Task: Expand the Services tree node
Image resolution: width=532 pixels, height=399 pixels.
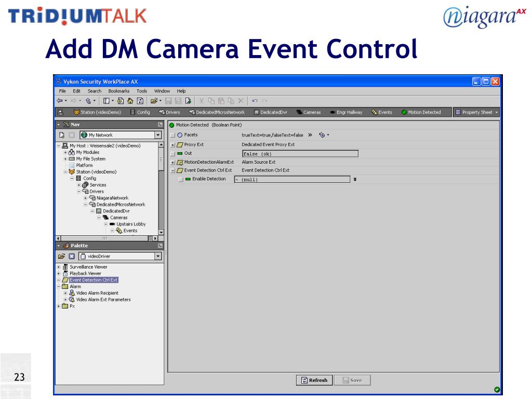Action: click(78, 185)
